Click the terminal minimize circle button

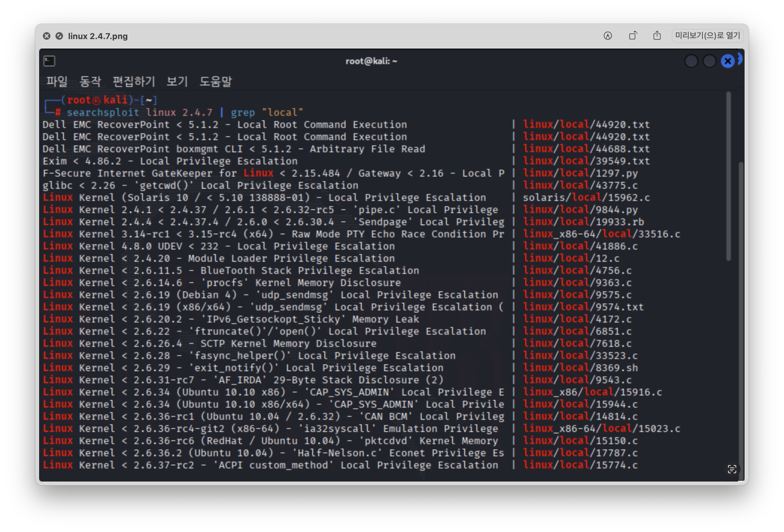point(691,61)
